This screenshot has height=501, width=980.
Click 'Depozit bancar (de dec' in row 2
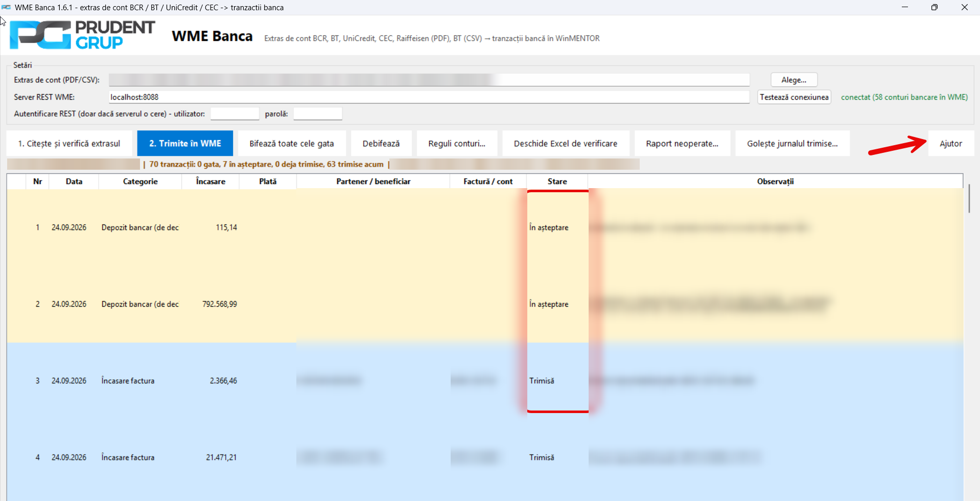tap(140, 304)
